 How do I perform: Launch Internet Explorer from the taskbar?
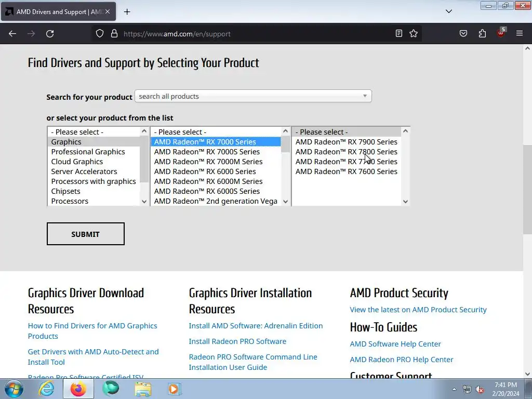pos(46,389)
